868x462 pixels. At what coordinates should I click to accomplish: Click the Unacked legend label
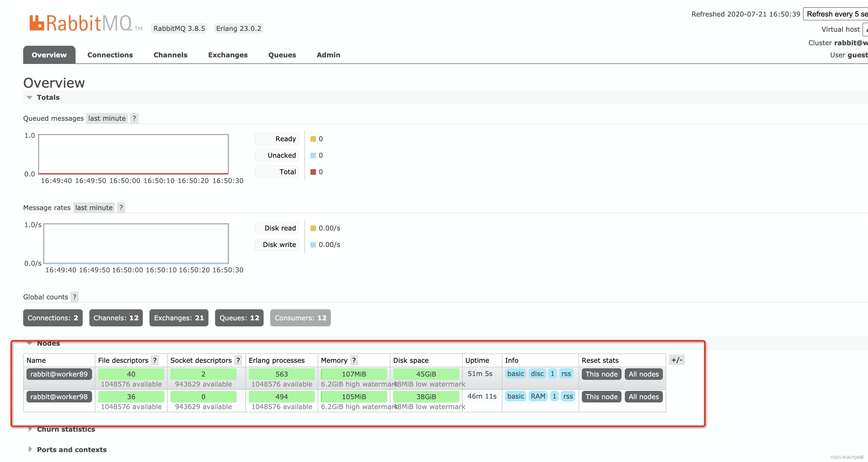coord(277,155)
